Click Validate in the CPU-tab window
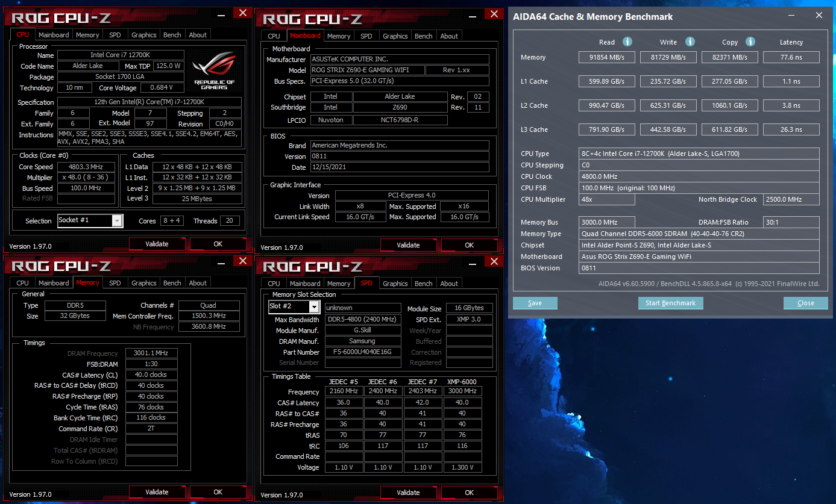Image resolution: width=836 pixels, height=504 pixels. pyautogui.click(x=157, y=244)
